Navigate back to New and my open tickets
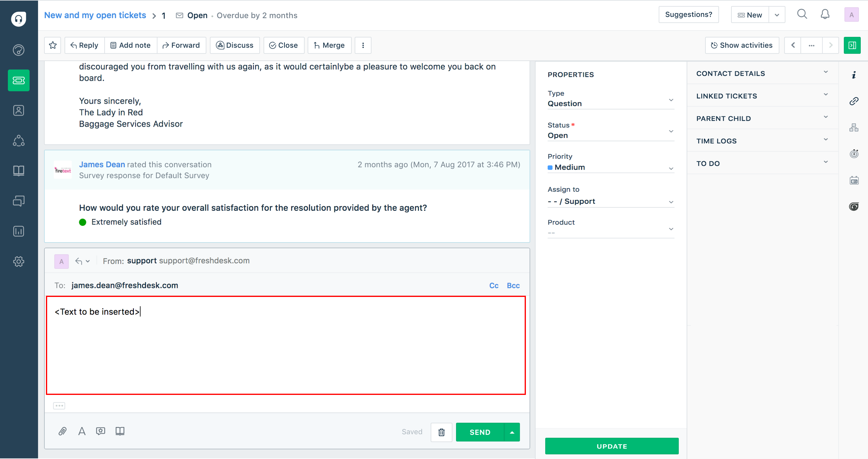The height and width of the screenshot is (459, 868). (96, 15)
